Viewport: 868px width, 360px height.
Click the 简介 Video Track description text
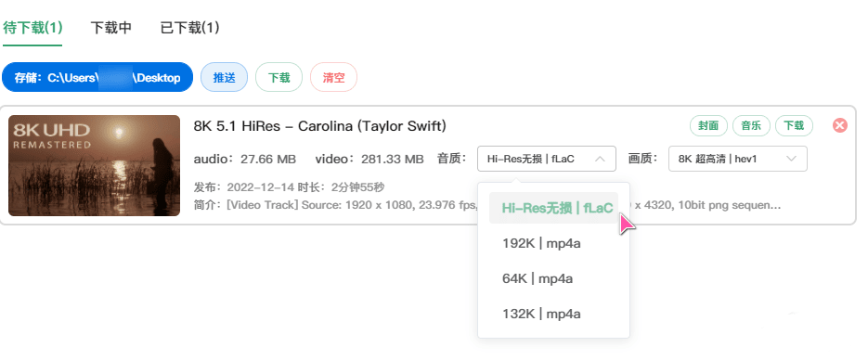(335, 205)
